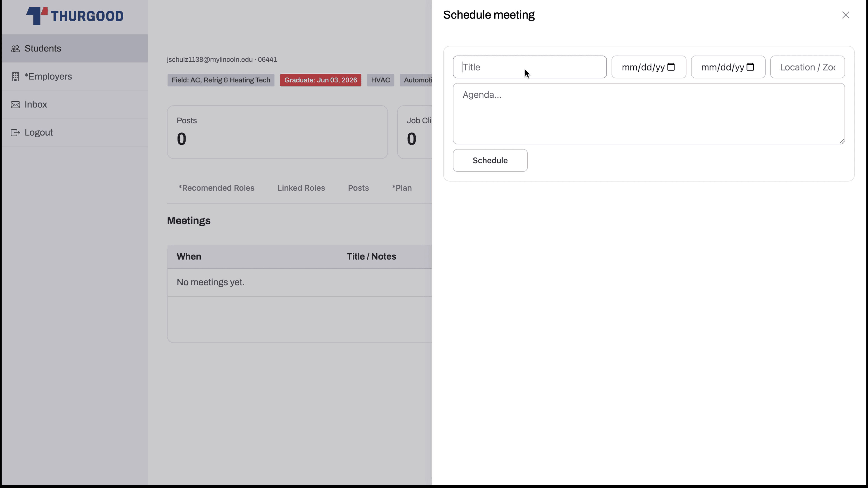Click the HVAC tag
Viewport: 868px width, 488px height.
click(x=380, y=80)
